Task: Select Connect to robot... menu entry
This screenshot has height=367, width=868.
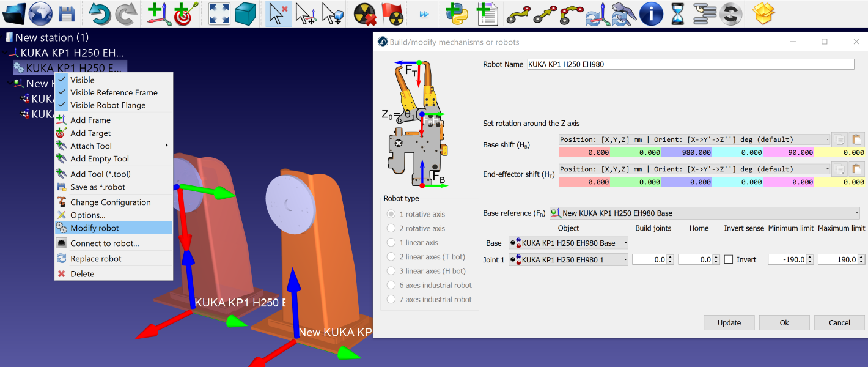Action: pos(104,243)
